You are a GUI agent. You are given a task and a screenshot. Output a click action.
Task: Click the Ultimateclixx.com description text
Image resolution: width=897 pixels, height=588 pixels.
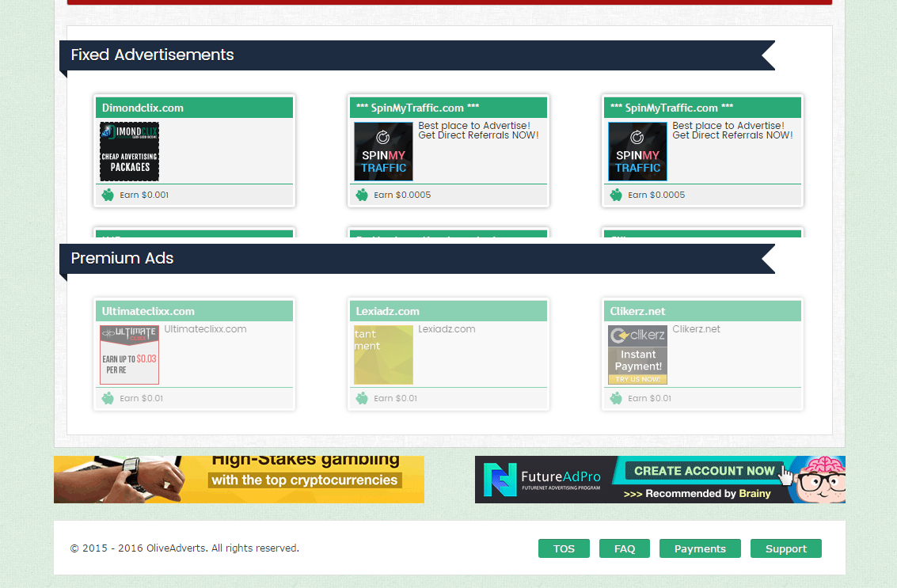click(205, 329)
